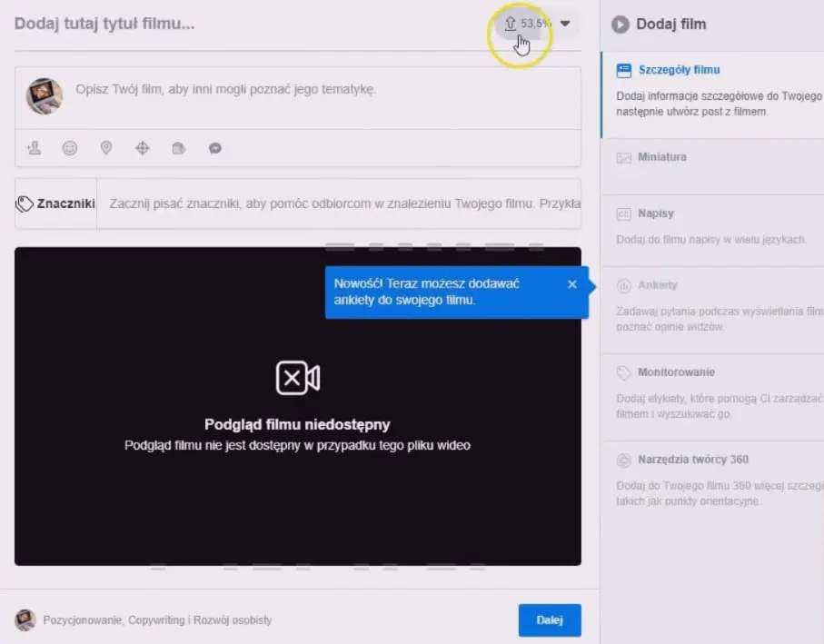Click the Ankiety poll icon
Image resolution: width=824 pixels, height=644 pixels.
[624, 286]
